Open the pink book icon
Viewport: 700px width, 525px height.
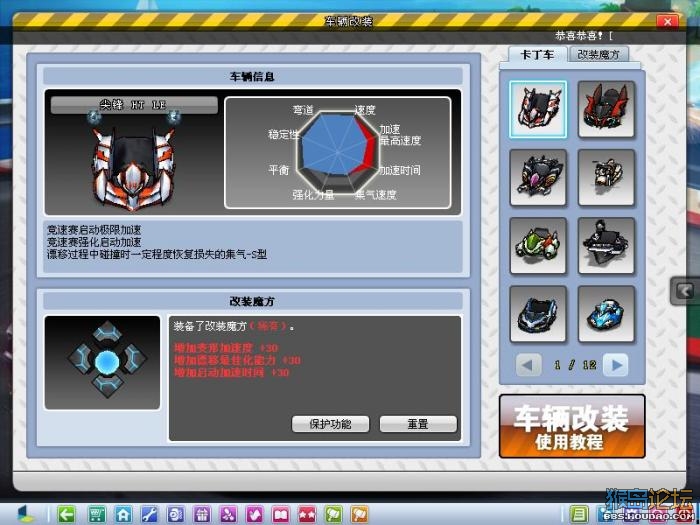tap(281, 515)
